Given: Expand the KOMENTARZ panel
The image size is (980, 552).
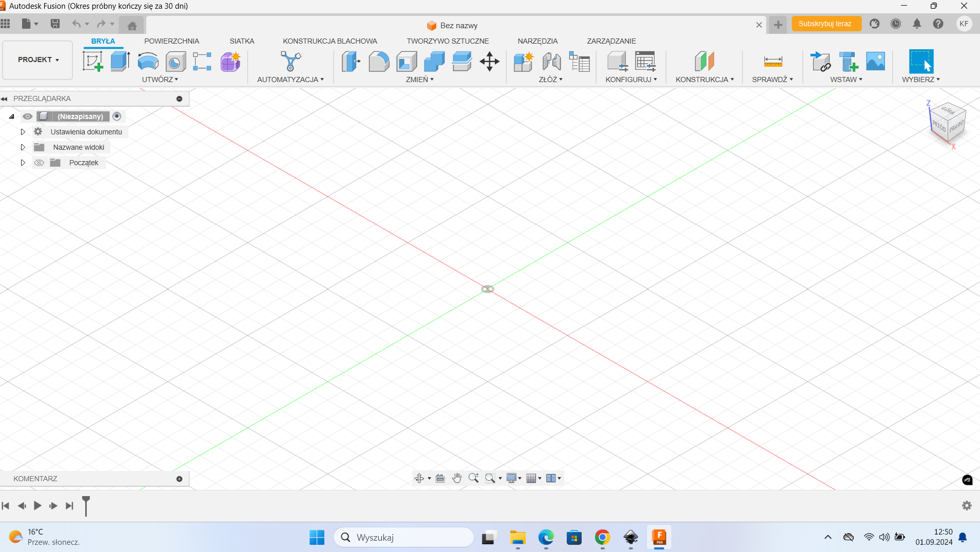Looking at the screenshot, I should click(x=179, y=479).
